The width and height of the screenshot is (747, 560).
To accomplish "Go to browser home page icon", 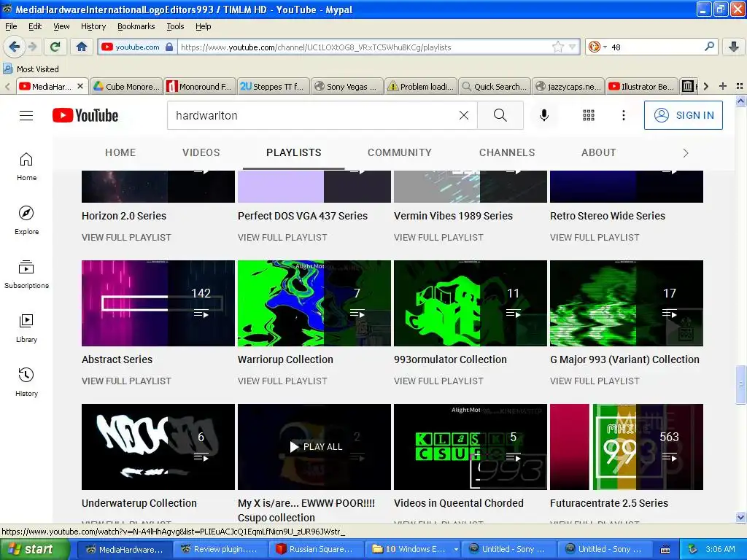I will click(x=82, y=47).
